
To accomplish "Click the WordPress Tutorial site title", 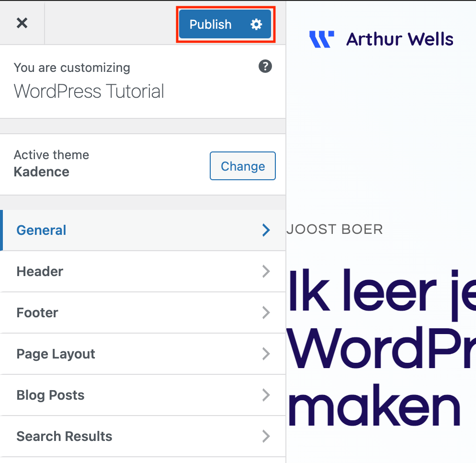I will [89, 91].
